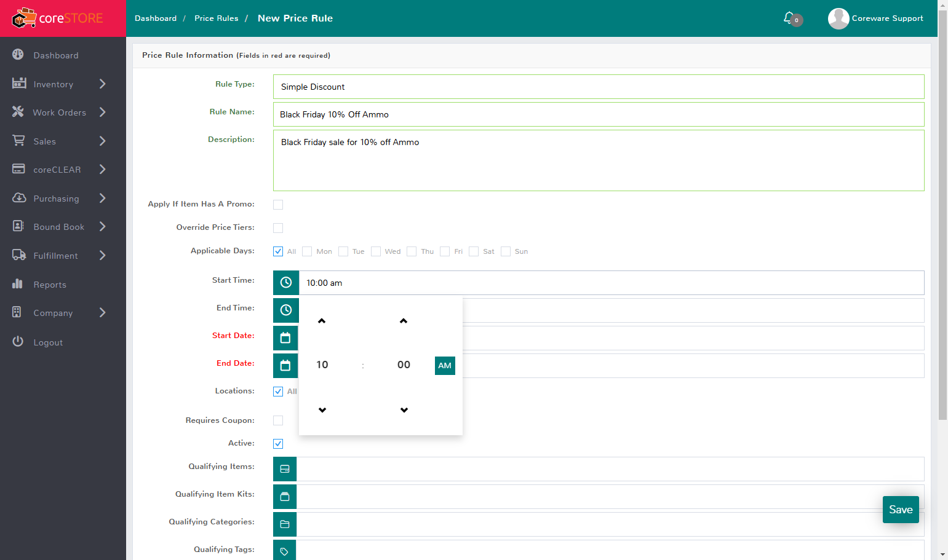Click the Qualifying Tags tag icon
Screen dimensions: 948x560
coord(285,551)
